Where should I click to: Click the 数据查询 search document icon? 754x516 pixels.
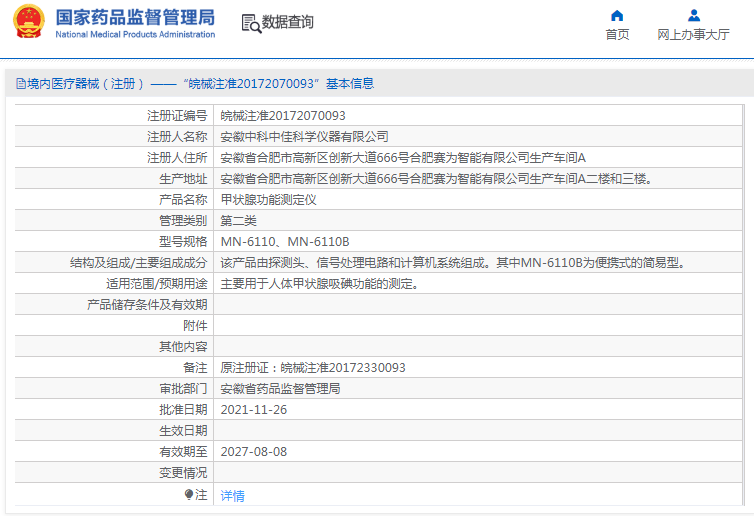click(x=250, y=22)
